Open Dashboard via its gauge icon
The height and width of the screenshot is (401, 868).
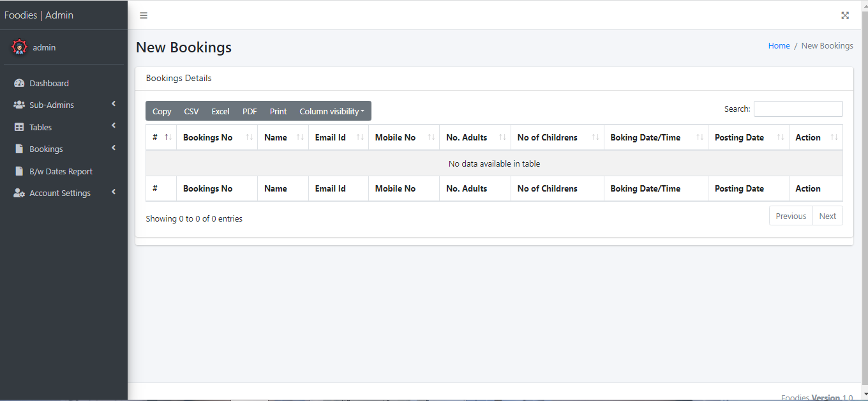[x=19, y=83]
